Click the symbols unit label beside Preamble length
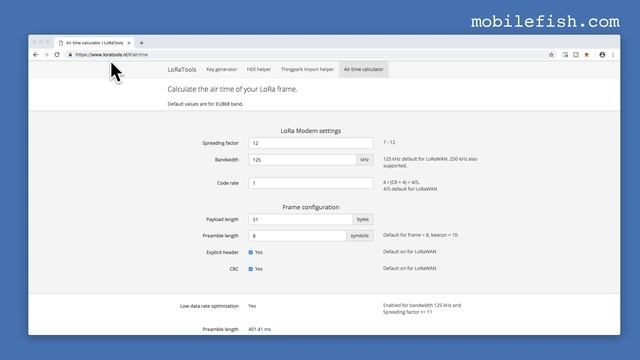The width and height of the screenshot is (640, 360). click(x=360, y=236)
